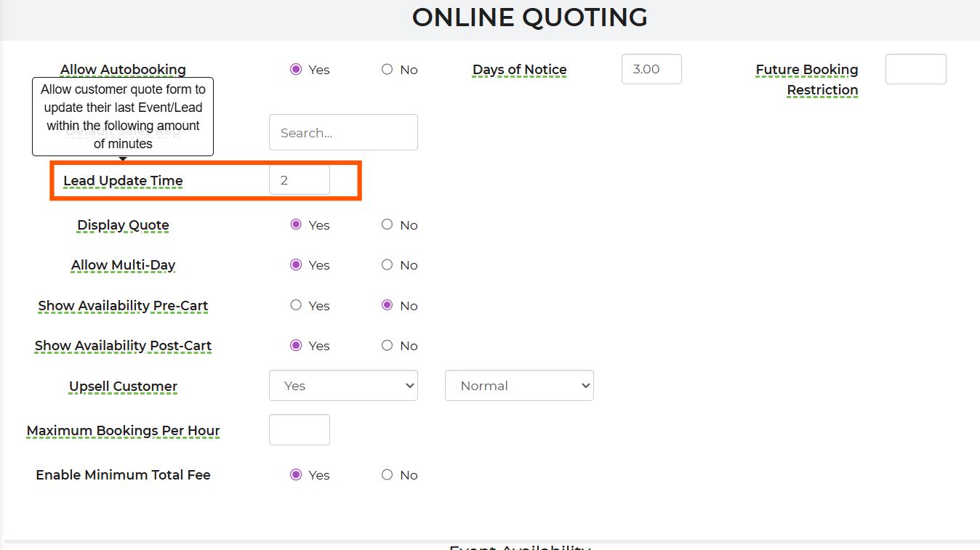This screenshot has height=550, width=980.
Task: Click the Lead Update Time input
Action: (299, 180)
